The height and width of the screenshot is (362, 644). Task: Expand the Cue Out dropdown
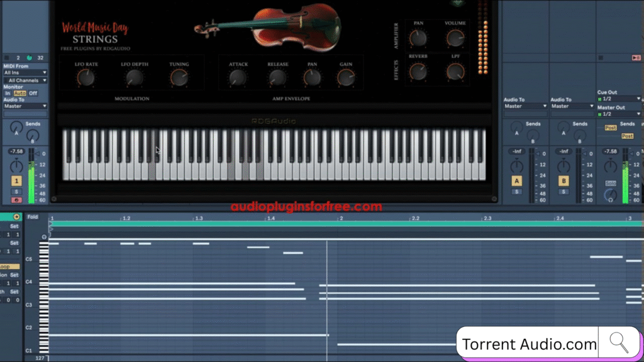(x=619, y=99)
